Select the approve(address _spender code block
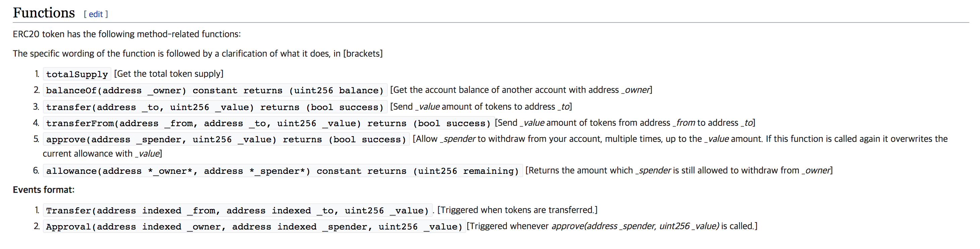This screenshot has height=249, width=980. [x=226, y=139]
